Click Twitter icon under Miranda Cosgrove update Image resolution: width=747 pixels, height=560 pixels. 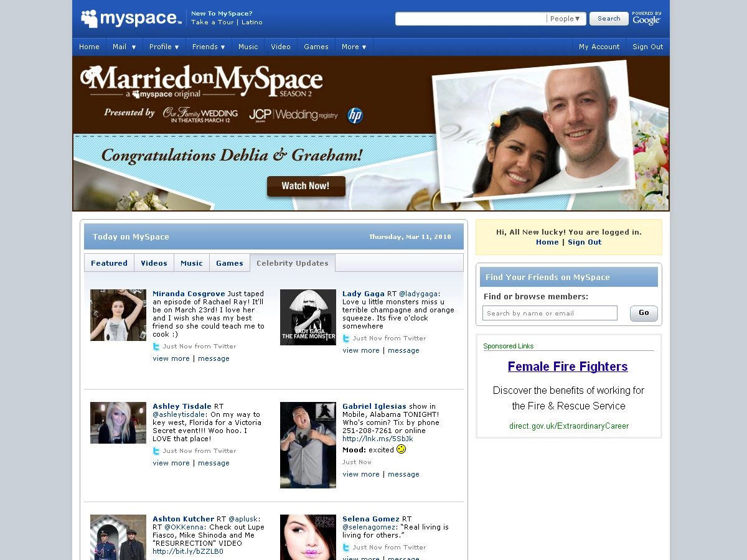click(x=156, y=347)
